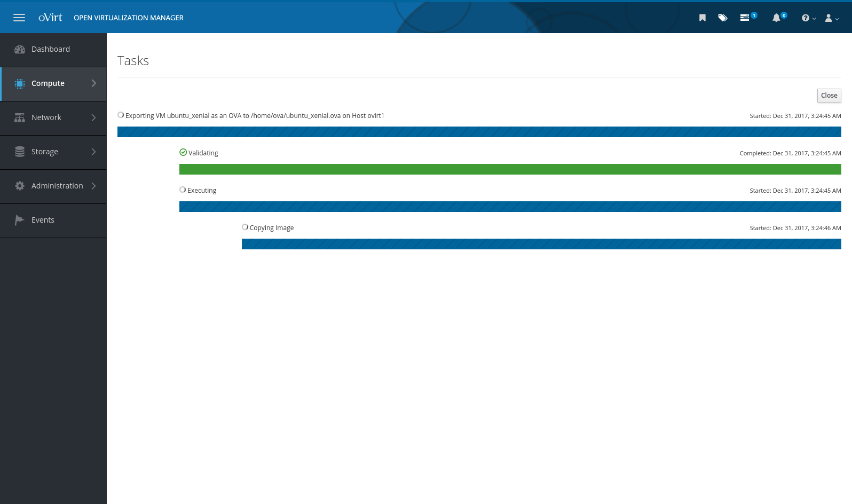Click the Copying Image spinner icon

(x=245, y=227)
